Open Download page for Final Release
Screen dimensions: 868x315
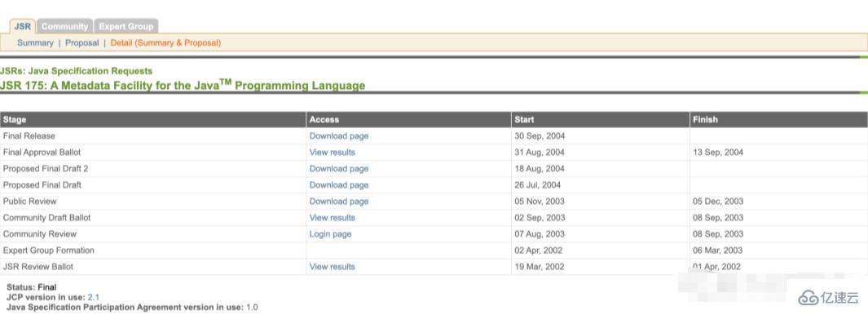339,135
